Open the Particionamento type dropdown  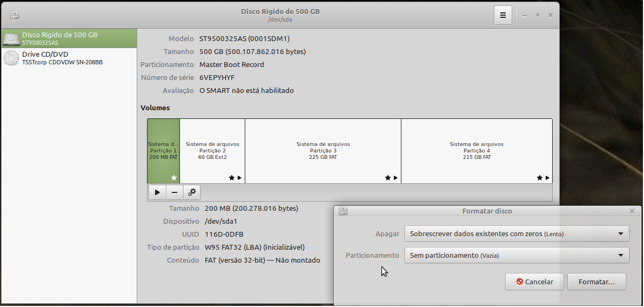tap(516, 255)
